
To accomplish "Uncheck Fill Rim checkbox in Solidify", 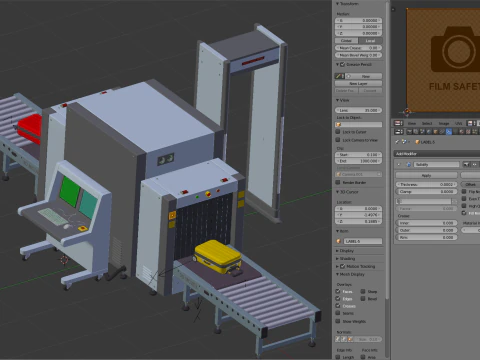I will click(x=464, y=213).
